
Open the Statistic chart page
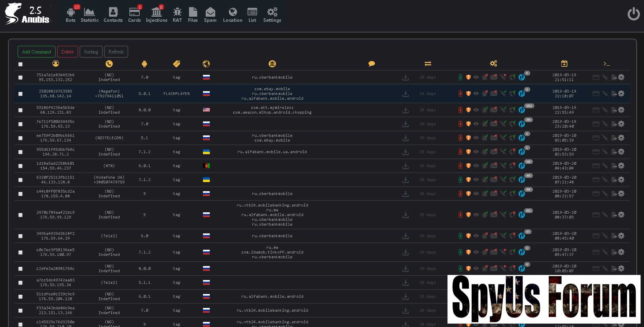click(90, 15)
